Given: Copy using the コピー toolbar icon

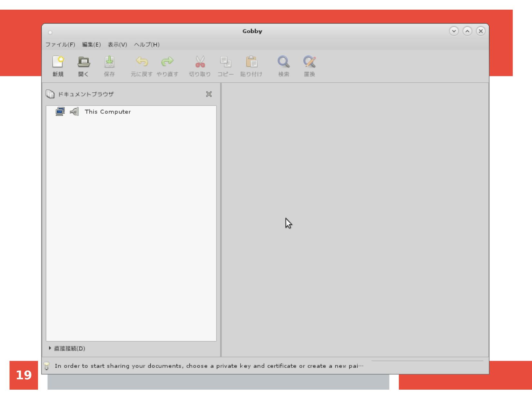Looking at the screenshot, I should click(225, 62).
